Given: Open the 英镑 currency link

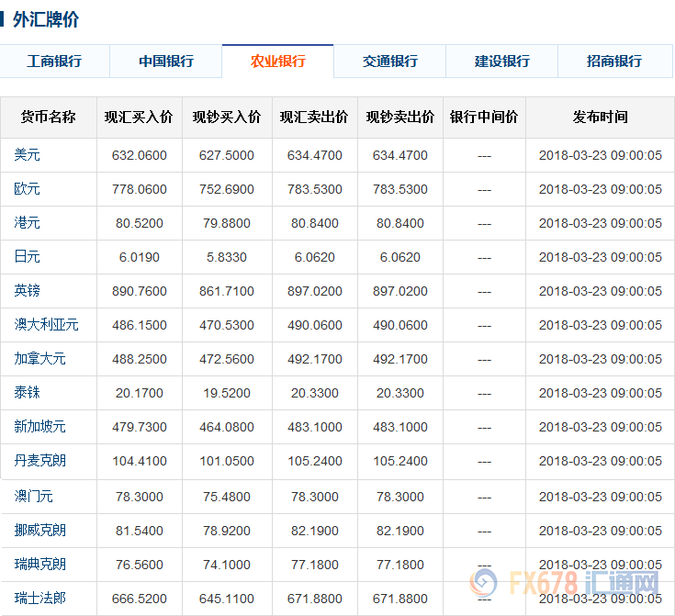Looking at the screenshot, I should coord(28,291).
